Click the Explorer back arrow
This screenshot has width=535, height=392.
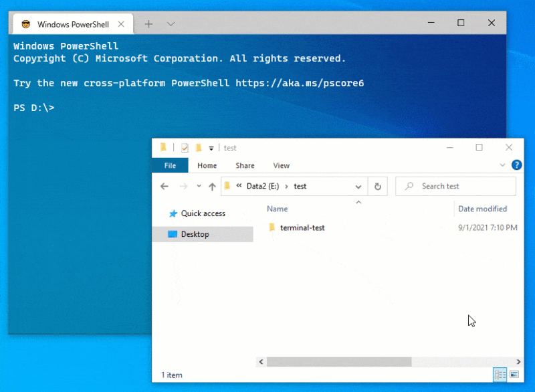click(x=165, y=187)
